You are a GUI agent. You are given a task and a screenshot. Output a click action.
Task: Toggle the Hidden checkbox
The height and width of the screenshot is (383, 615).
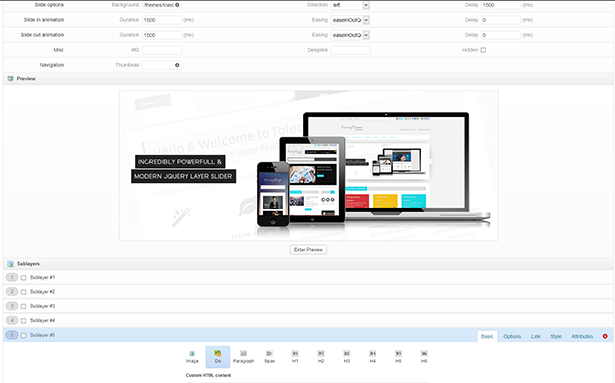483,50
